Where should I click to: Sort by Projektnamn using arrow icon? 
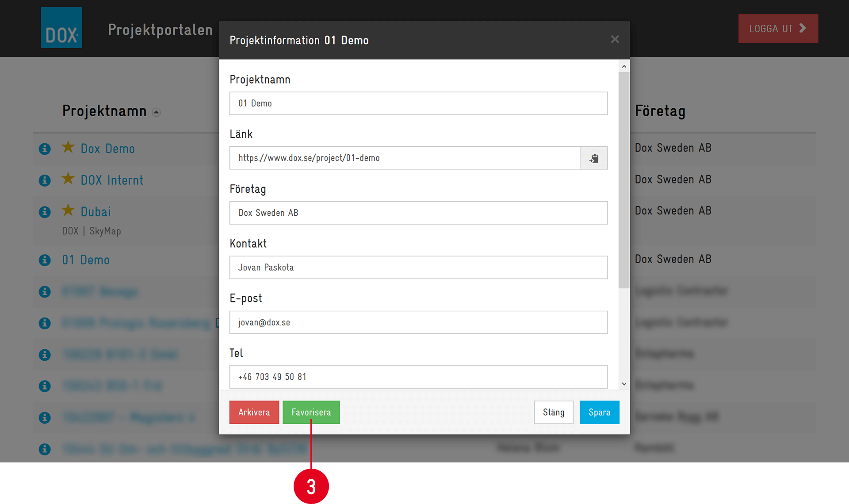click(x=156, y=112)
